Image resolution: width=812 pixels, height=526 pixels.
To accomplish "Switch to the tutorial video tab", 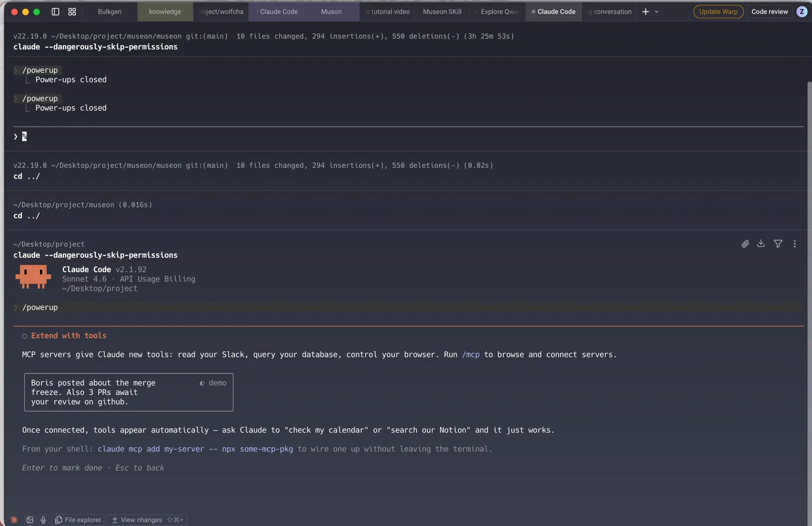I will click(x=387, y=12).
